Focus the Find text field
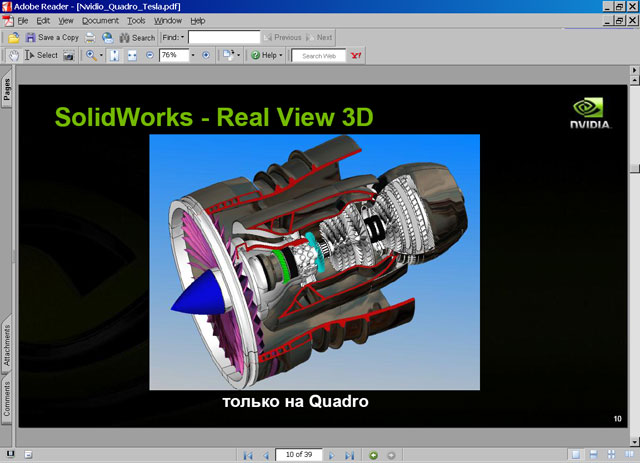The image size is (640, 463). [224, 37]
